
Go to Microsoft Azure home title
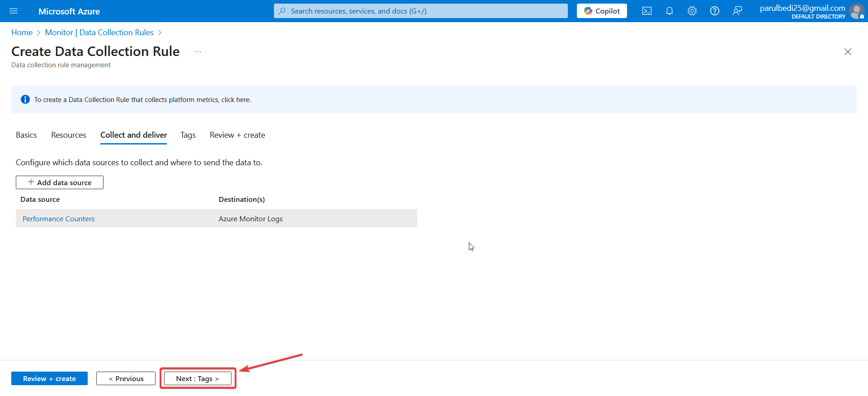click(69, 11)
